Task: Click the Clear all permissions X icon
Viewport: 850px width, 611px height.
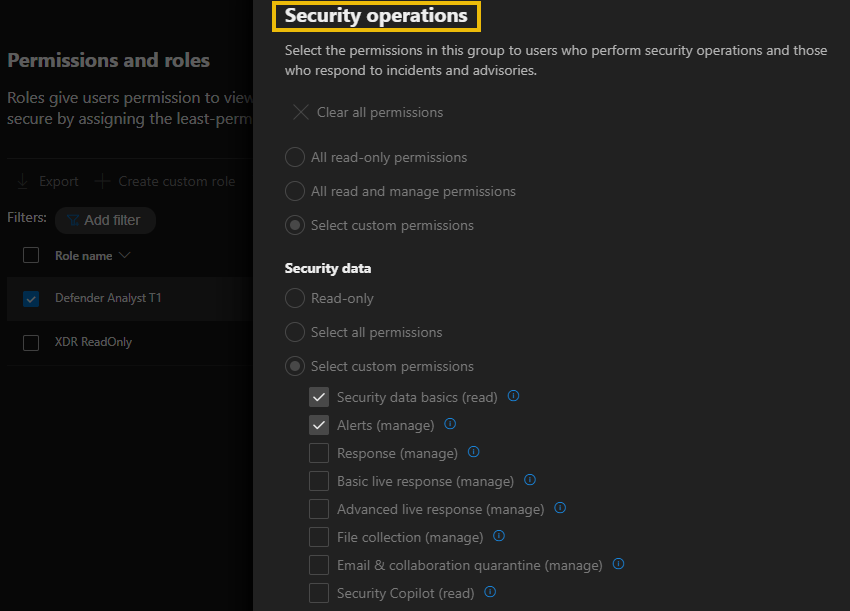Action: (301, 112)
